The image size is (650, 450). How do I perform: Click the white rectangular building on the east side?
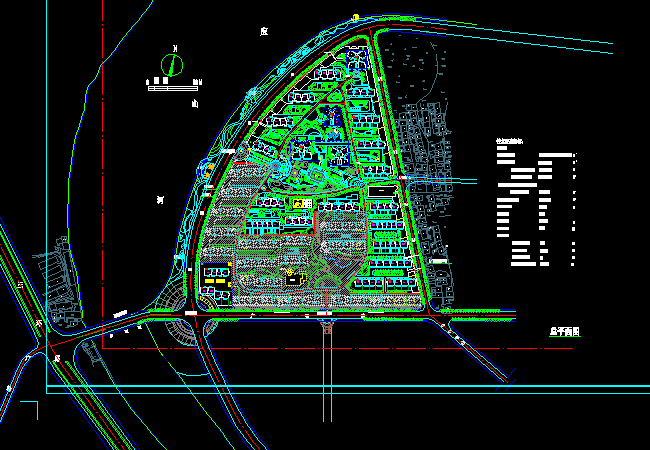380,190
